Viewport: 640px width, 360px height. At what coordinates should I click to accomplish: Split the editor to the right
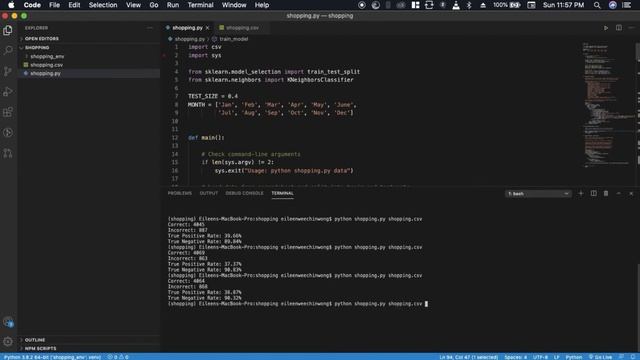point(619,28)
